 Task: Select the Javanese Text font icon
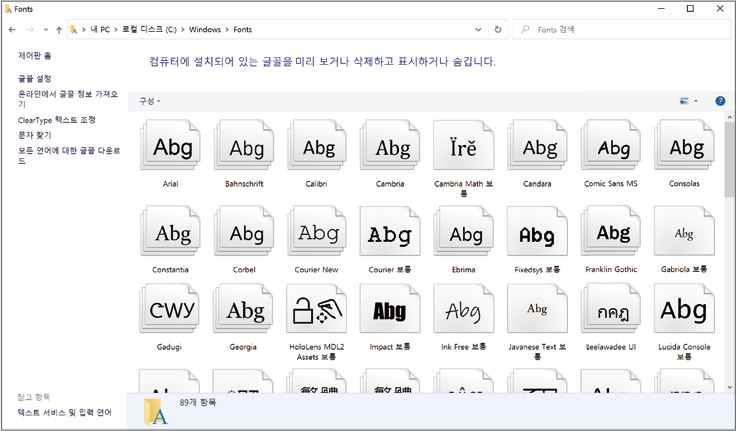537,308
